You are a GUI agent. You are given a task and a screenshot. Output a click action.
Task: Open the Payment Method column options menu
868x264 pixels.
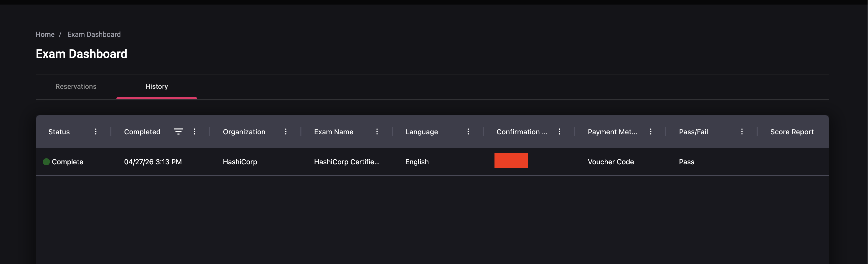[650, 132]
